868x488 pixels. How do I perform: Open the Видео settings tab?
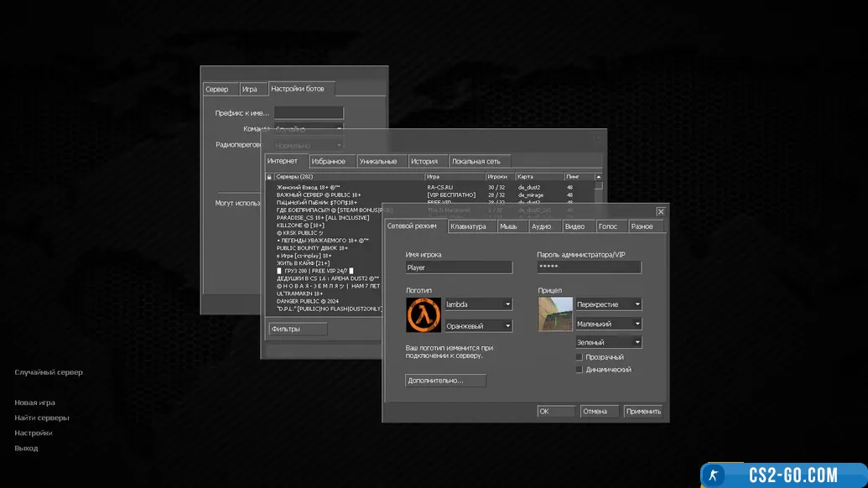[574, 226]
